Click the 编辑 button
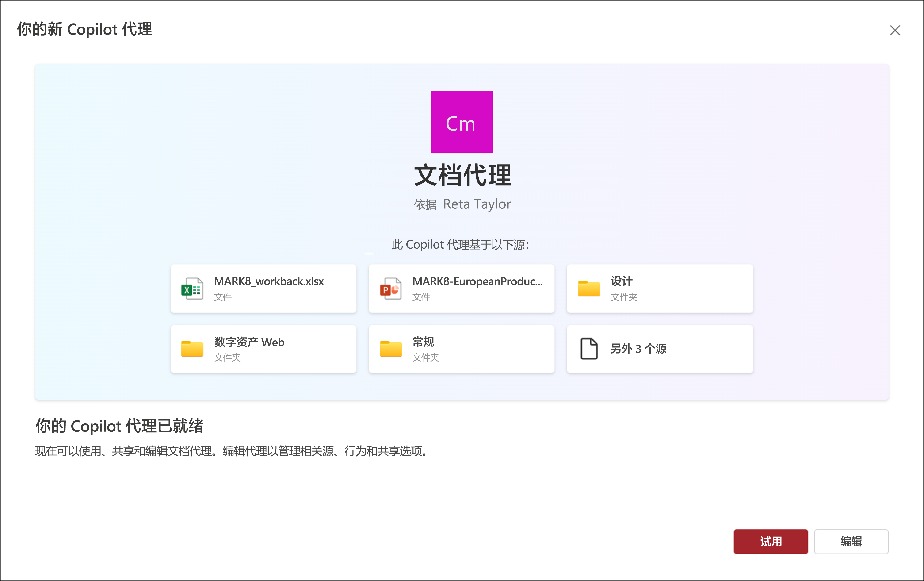 pos(851,542)
